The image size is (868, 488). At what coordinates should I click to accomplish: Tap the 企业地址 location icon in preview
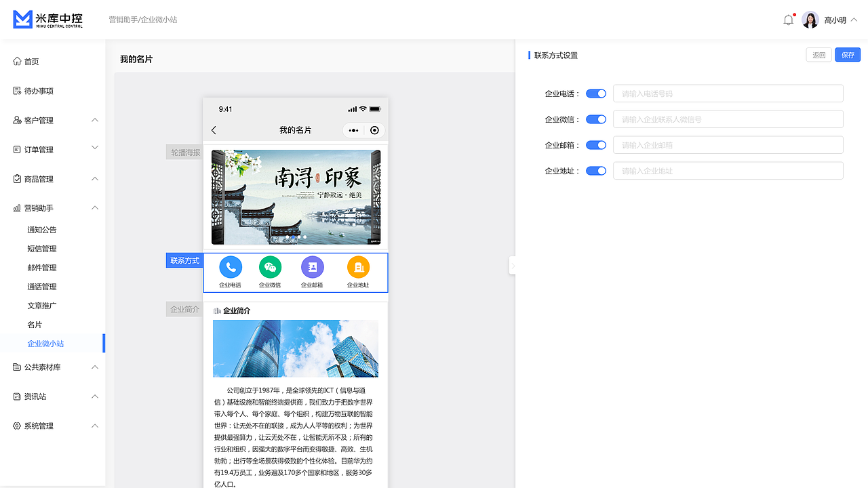pos(358,267)
